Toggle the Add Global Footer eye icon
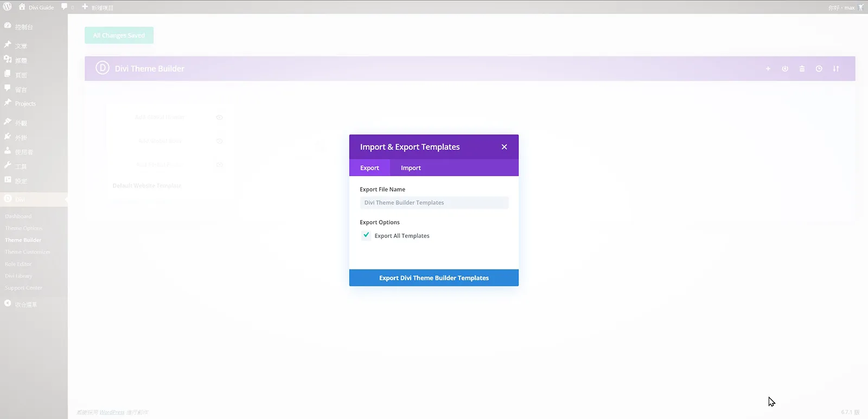Viewport: 868px width, 419px height. (x=219, y=164)
